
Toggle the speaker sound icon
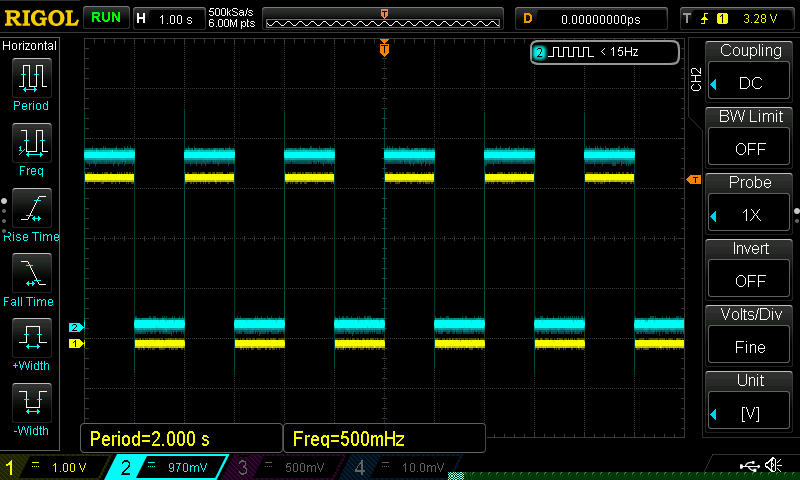tap(773, 466)
